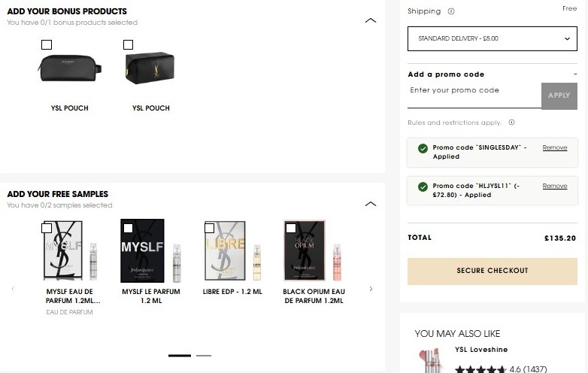Open the Standard Delivery shipping dropdown

[x=492, y=38]
